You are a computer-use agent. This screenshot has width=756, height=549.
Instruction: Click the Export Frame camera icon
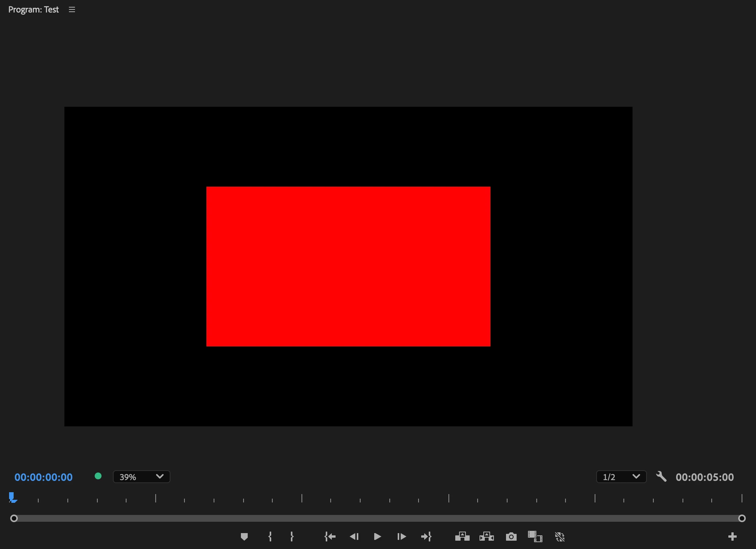coord(511,537)
